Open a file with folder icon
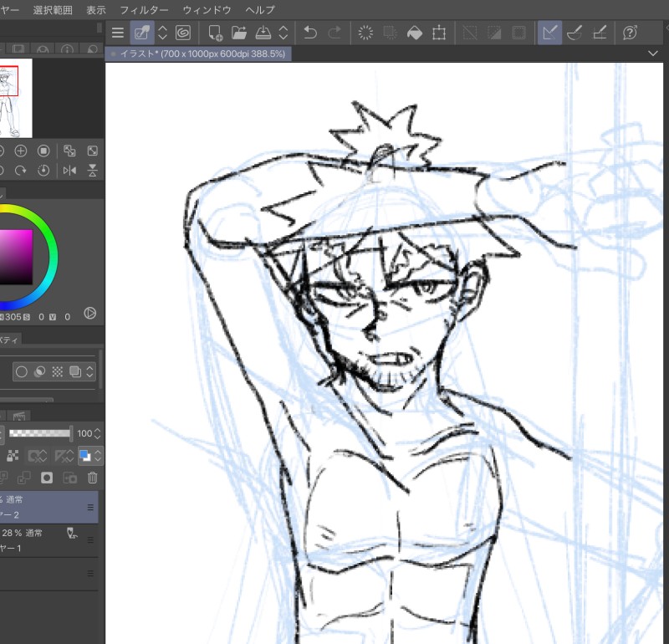Viewport: 669px width, 644px height. (239, 33)
